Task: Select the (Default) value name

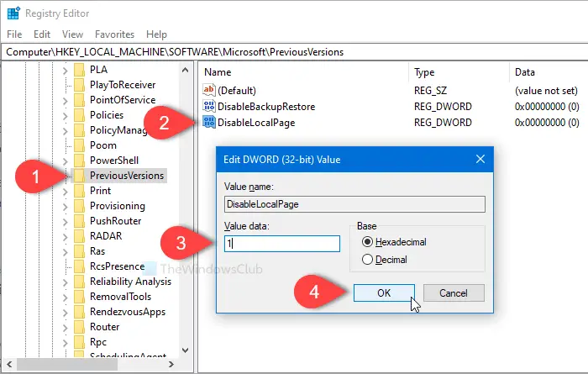Action: click(x=237, y=91)
